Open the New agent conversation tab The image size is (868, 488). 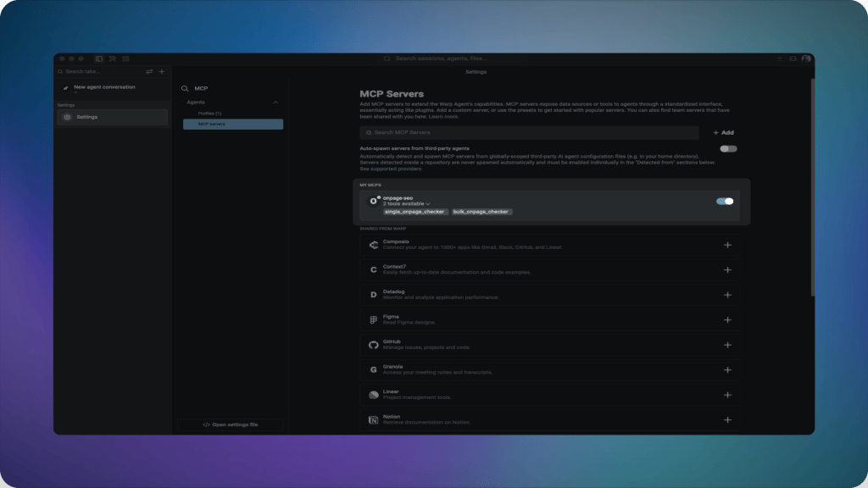click(x=113, y=88)
